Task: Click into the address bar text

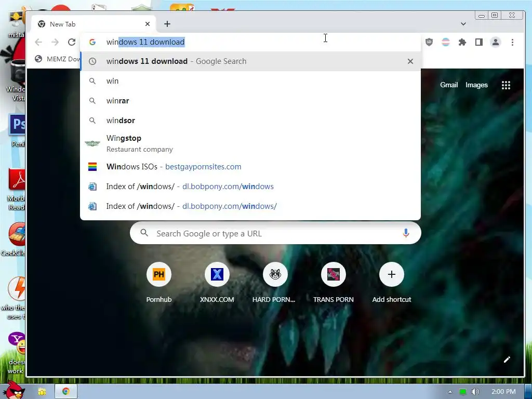Action: pos(145,42)
